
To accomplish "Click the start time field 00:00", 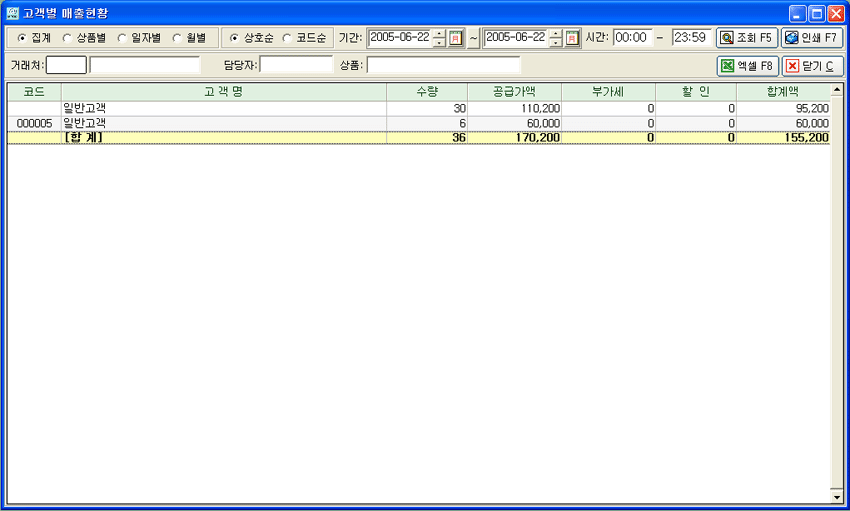I will click(x=633, y=37).
